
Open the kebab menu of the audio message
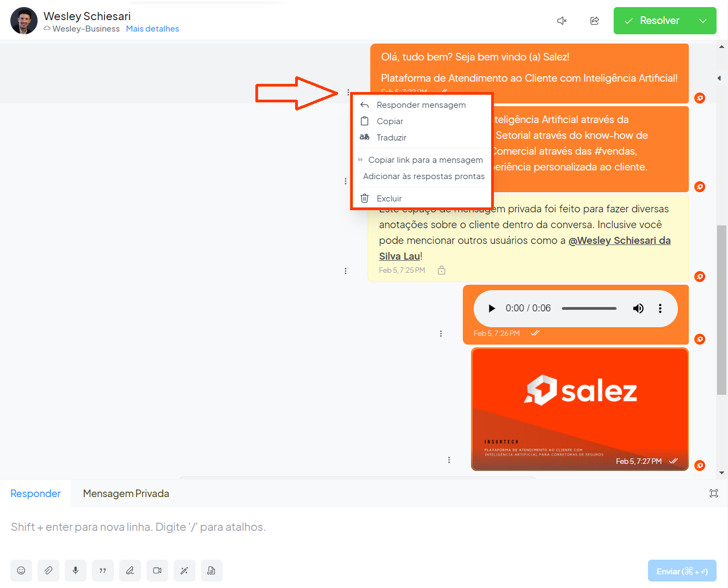pos(441,333)
